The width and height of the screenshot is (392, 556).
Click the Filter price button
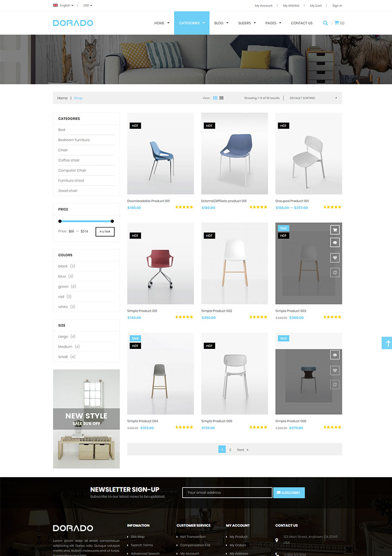coord(105,232)
